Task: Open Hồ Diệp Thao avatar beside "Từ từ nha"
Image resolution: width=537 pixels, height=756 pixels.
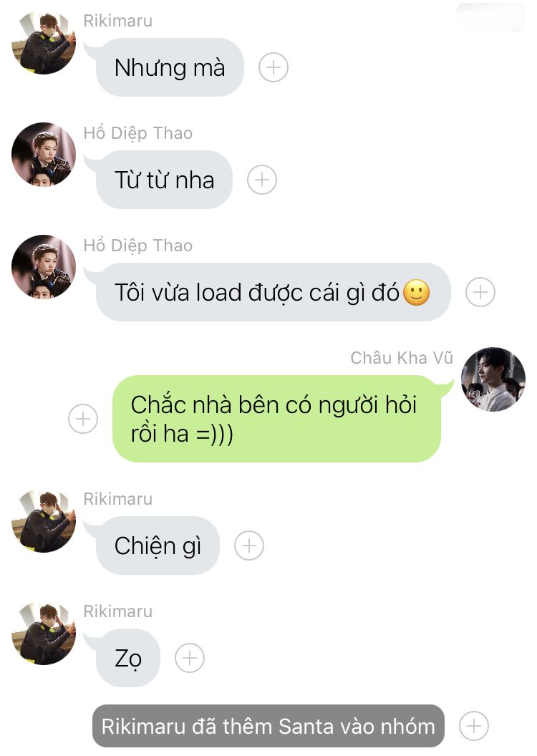Action: pos(44,155)
